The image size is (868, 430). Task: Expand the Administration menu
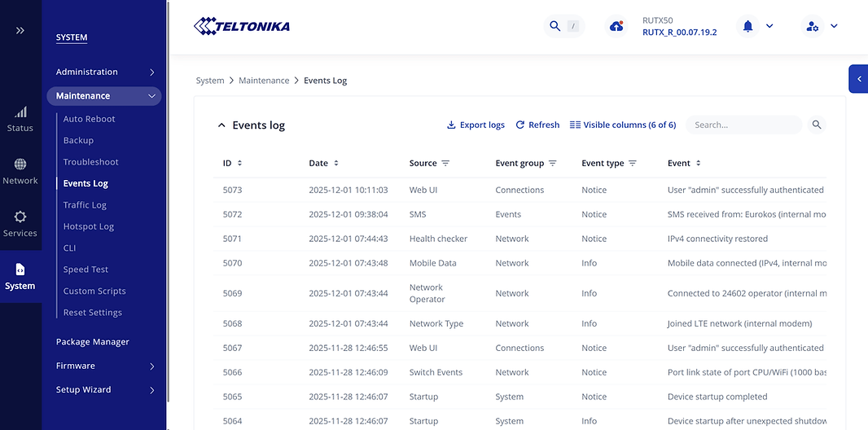105,72
